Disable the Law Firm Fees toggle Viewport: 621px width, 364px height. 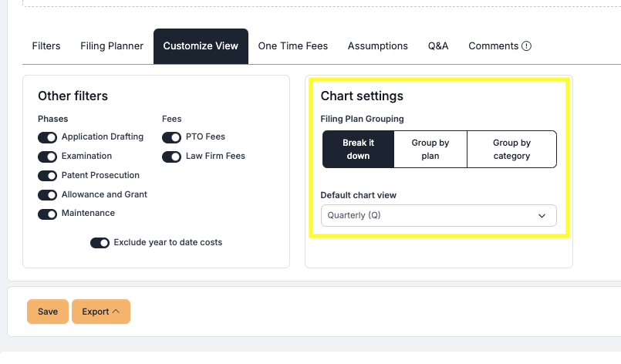click(x=171, y=157)
